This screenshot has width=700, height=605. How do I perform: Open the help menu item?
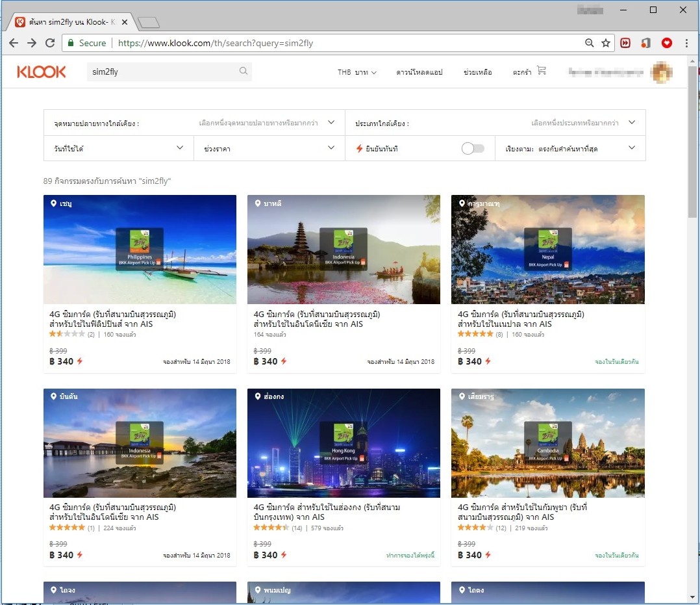click(x=478, y=72)
